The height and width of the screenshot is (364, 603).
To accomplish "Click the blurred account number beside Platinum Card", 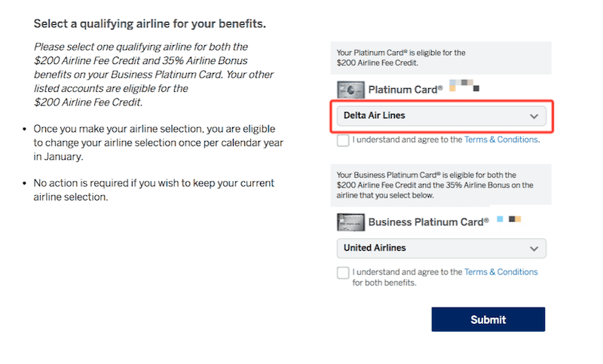I will [x=464, y=86].
